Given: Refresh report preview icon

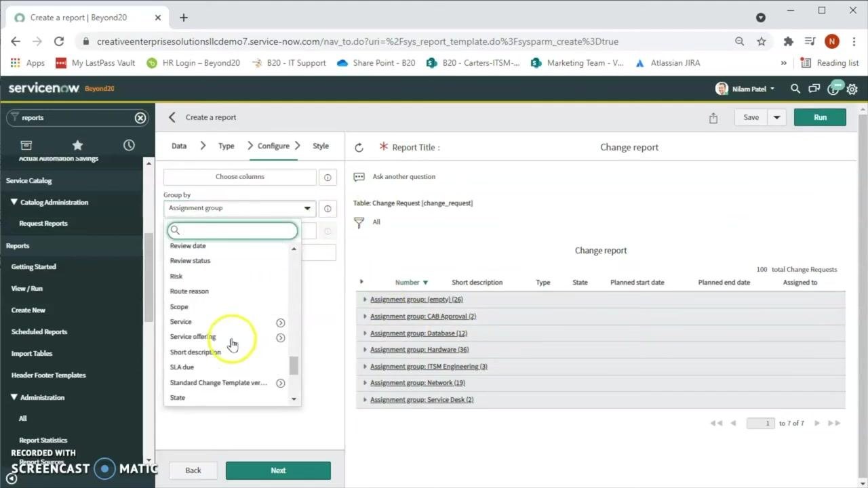Looking at the screenshot, I should click(x=359, y=147).
